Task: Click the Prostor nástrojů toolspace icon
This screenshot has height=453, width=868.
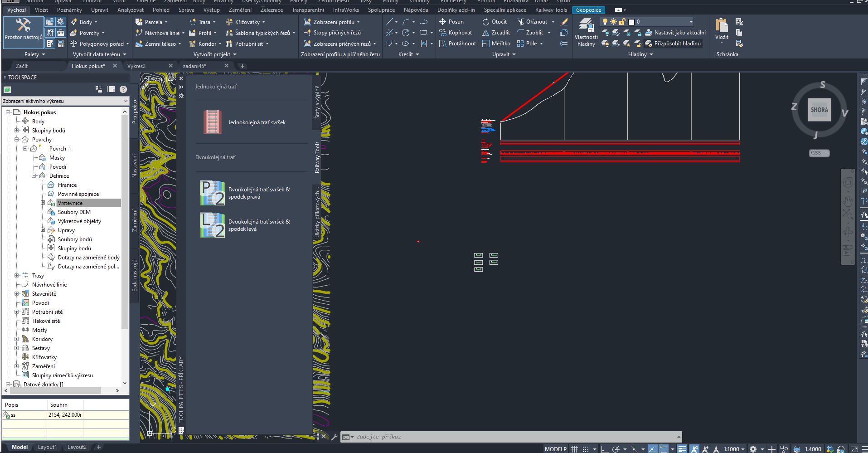Action: [x=23, y=29]
